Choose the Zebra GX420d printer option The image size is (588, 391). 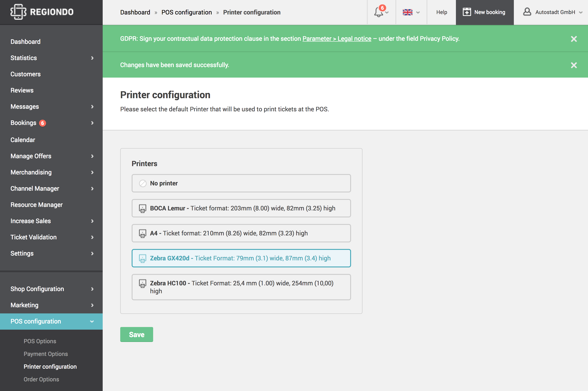click(241, 258)
